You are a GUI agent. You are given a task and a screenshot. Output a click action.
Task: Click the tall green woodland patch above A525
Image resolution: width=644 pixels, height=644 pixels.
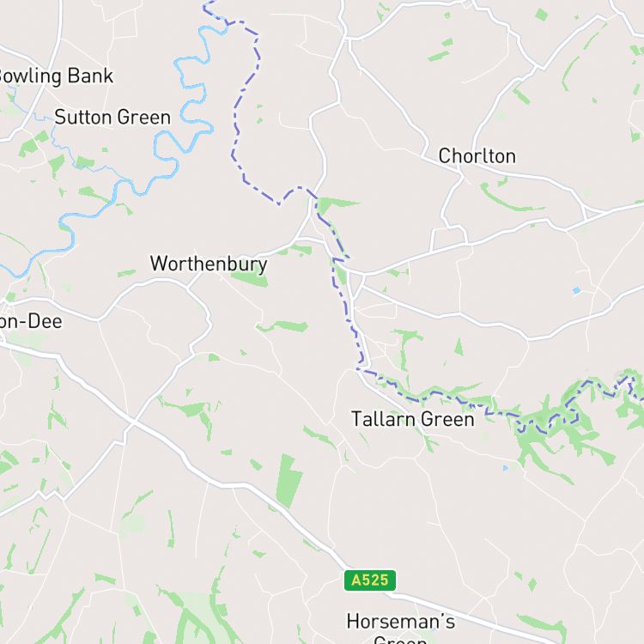289,482
